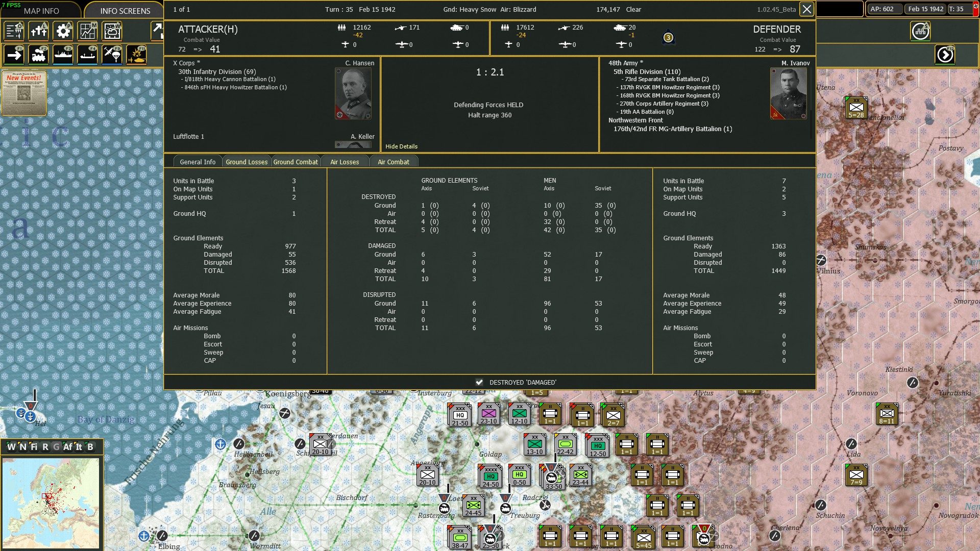This screenshot has height=551, width=980.
Task: Click the X Corps attacker HQ link
Action: [x=186, y=63]
